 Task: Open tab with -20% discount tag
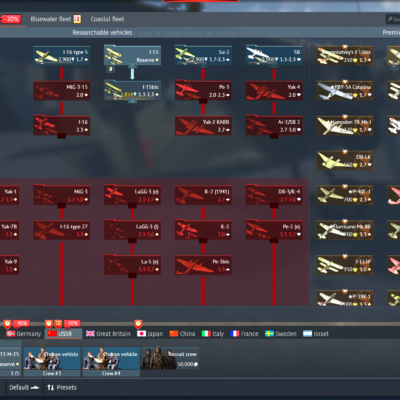click(11, 19)
